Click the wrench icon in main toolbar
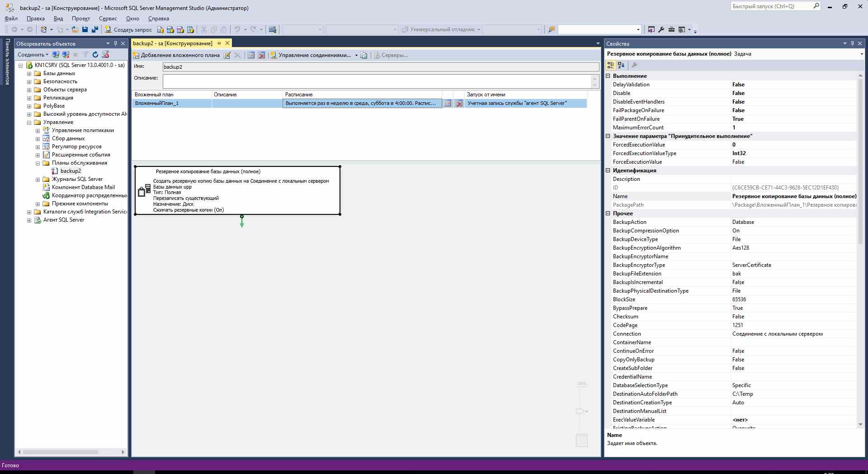This screenshot has height=474, width=868. (661, 29)
